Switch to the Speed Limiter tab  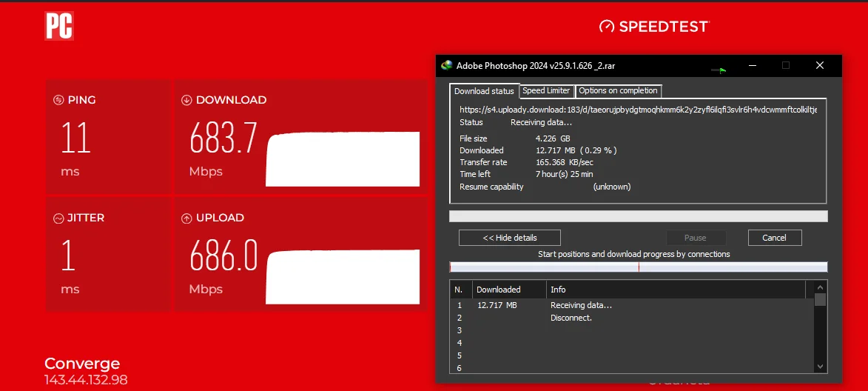click(546, 91)
